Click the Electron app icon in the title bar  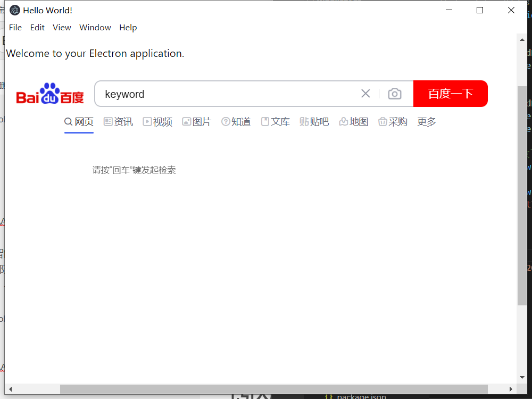pos(14,10)
